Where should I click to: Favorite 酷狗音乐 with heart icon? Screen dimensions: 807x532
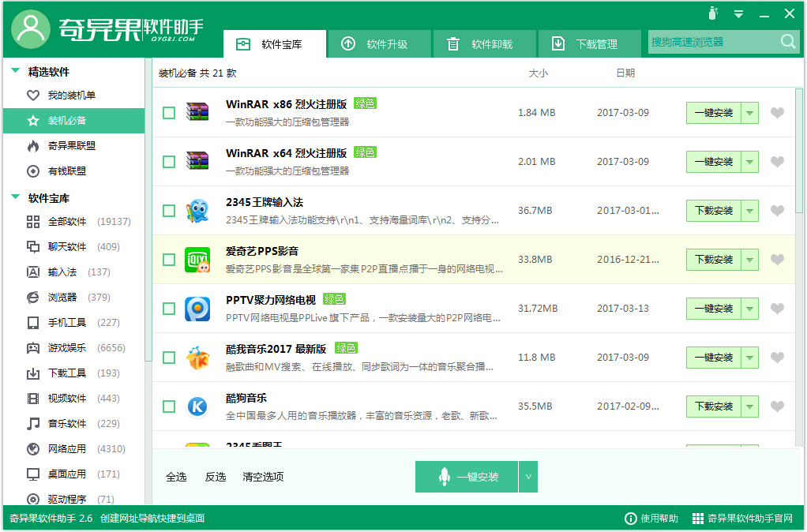coord(777,406)
